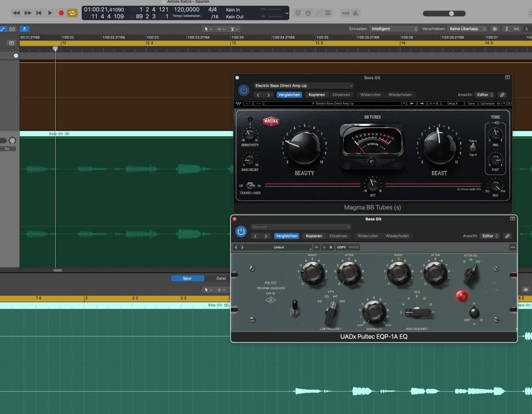The image size is (532, 414).
Task: Open the Pultec three-dot options menu
Action: [512, 247]
